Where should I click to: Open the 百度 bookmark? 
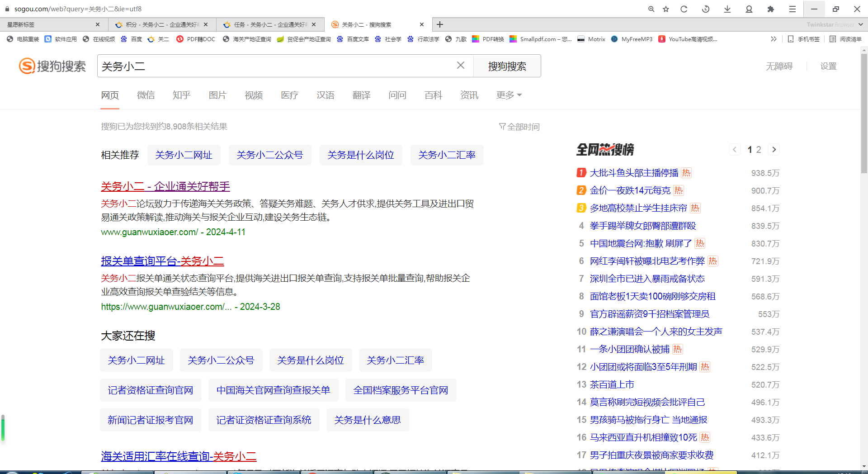pyautogui.click(x=132, y=39)
